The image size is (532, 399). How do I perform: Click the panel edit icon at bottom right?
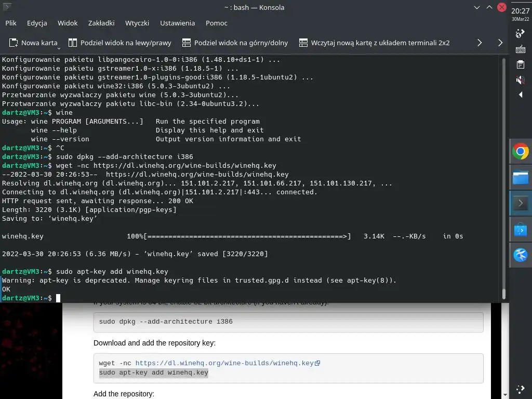click(520, 390)
